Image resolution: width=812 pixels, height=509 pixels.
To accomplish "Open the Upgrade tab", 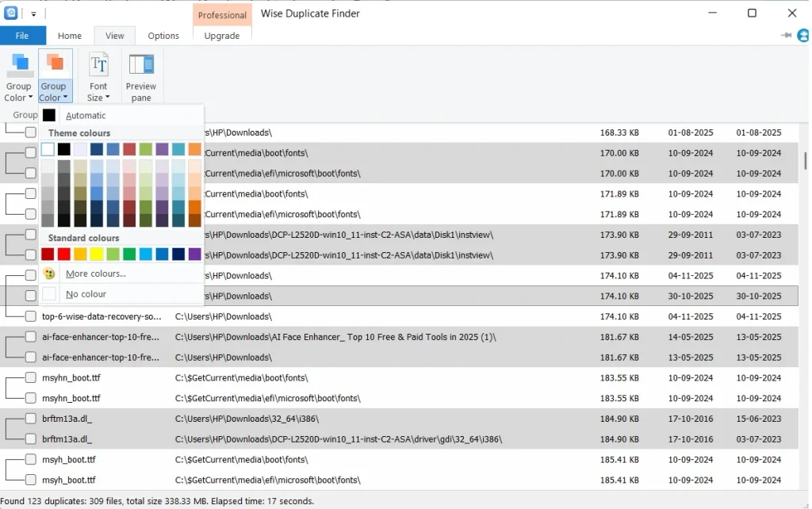I will (x=222, y=36).
